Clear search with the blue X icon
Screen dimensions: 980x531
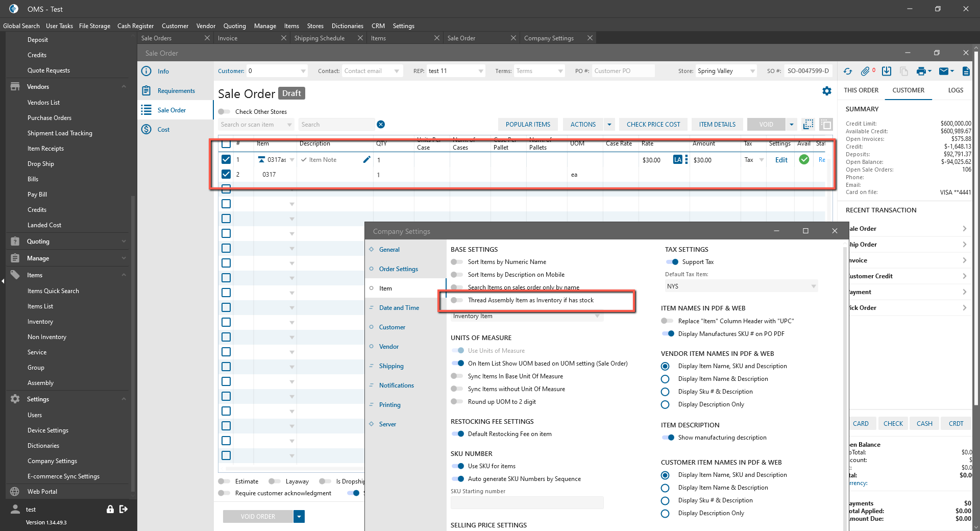tap(381, 125)
